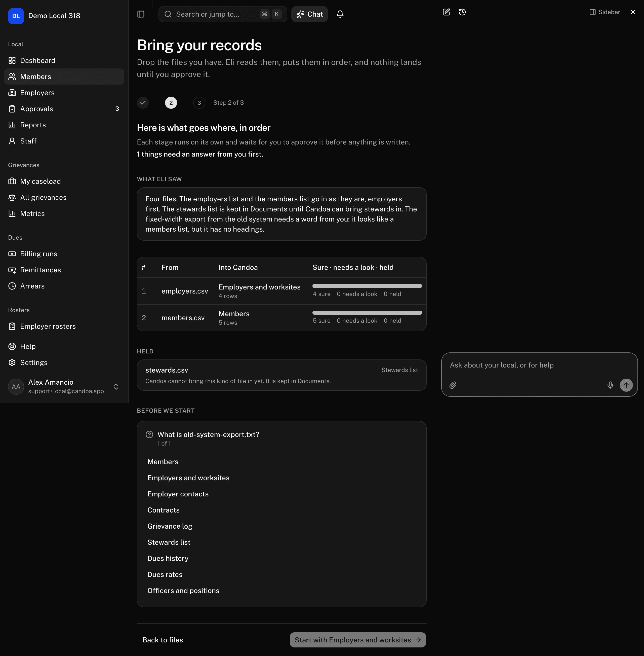Attach a file with paperclip icon

click(x=453, y=385)
